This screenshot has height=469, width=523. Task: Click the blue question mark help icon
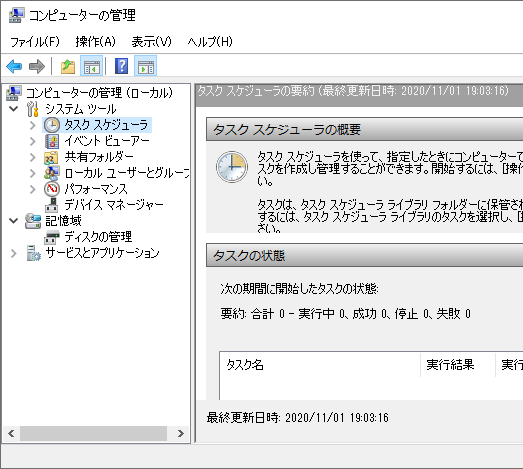click(121, 66)
